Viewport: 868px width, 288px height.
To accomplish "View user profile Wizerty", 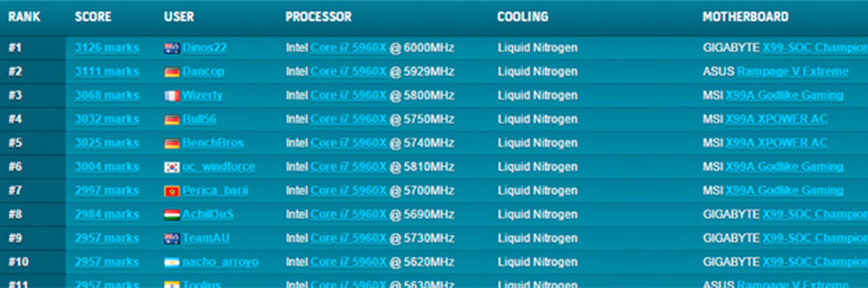I will (202, 95).
